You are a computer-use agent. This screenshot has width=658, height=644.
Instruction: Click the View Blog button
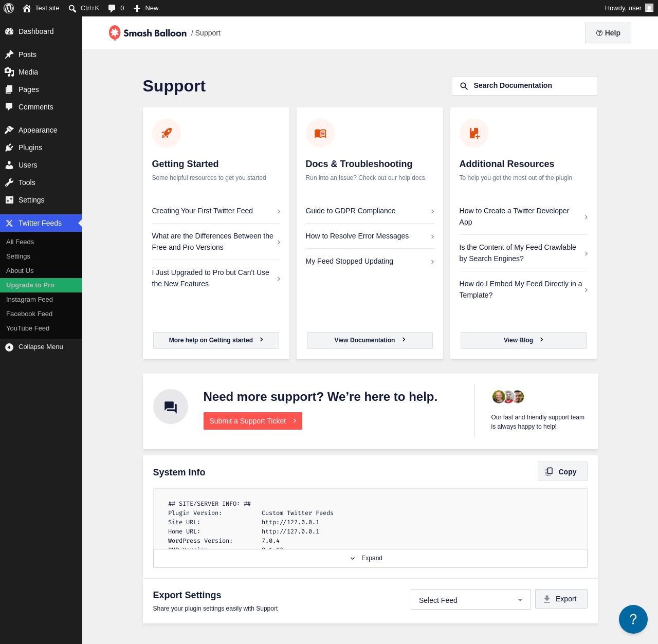pos(523,340)
